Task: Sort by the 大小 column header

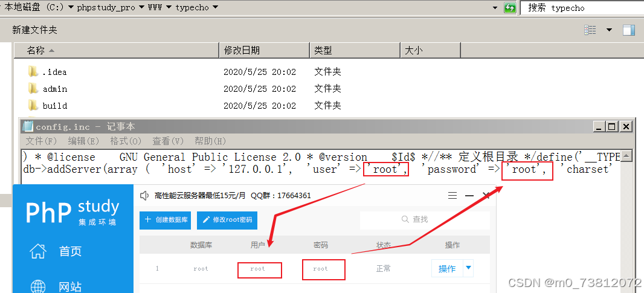Action: coord(430,50)
